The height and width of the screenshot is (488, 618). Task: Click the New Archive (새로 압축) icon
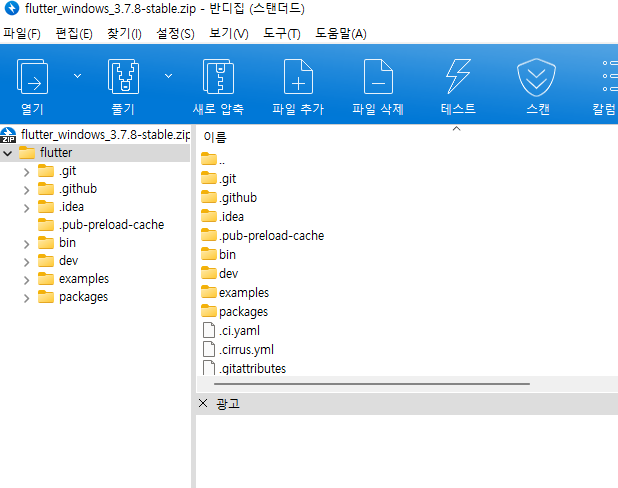tap(218, 76)
